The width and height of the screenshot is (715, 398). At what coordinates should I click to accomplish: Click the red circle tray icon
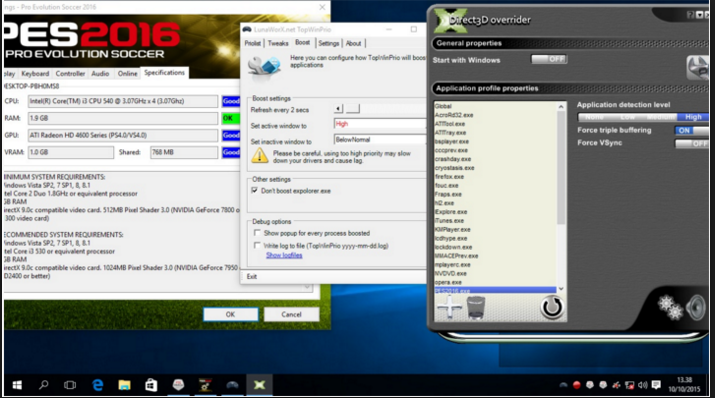[x=576, y=385]
